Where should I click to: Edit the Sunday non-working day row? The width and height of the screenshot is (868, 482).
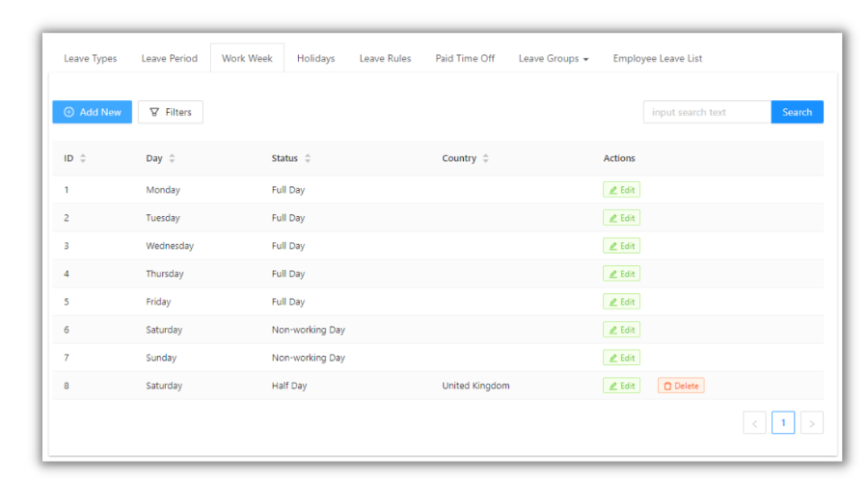pos(621,358)
